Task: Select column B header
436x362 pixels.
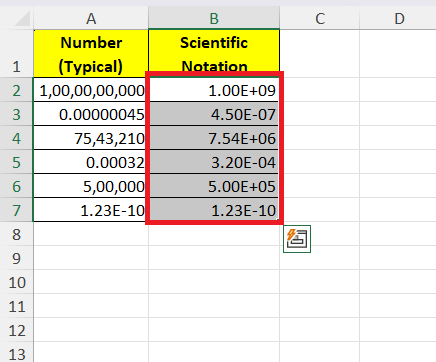Action: click(x=214, y=19)
